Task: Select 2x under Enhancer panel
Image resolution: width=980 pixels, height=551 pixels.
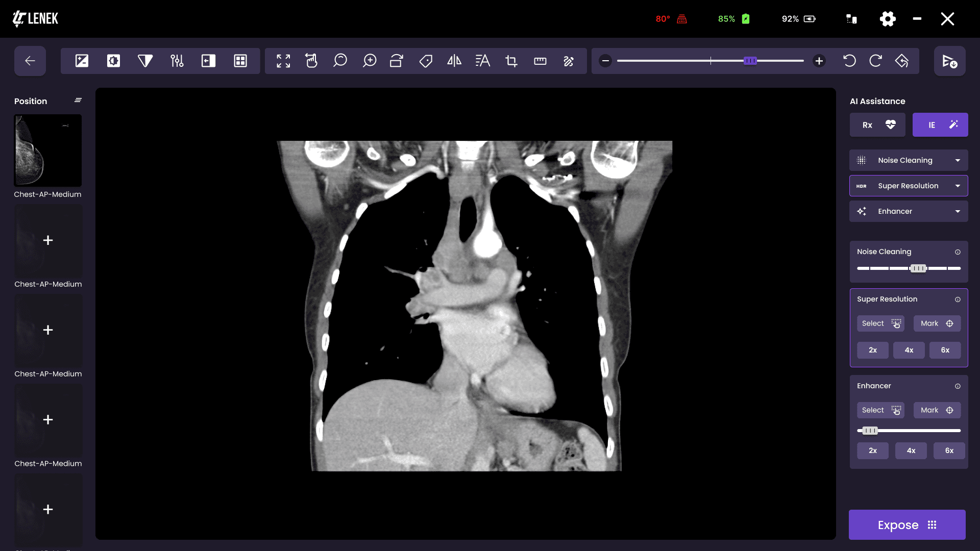Action: pyautogui.click(x=872, y=450)
